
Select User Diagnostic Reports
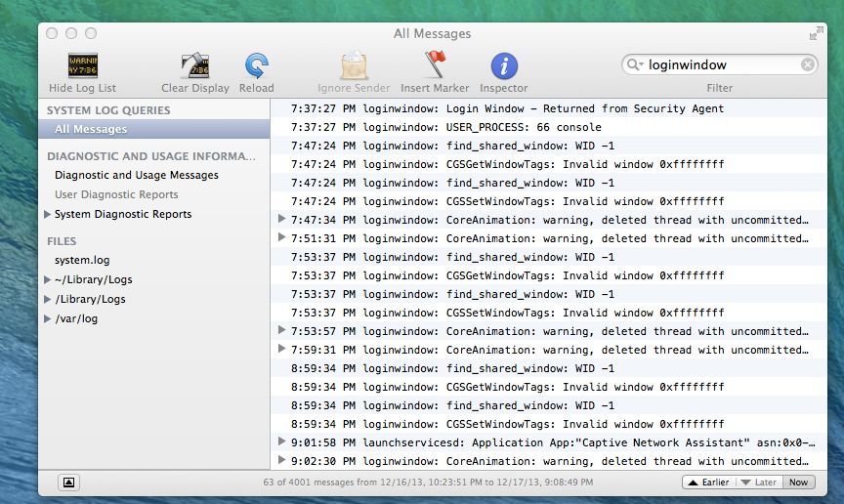[116, 194]
